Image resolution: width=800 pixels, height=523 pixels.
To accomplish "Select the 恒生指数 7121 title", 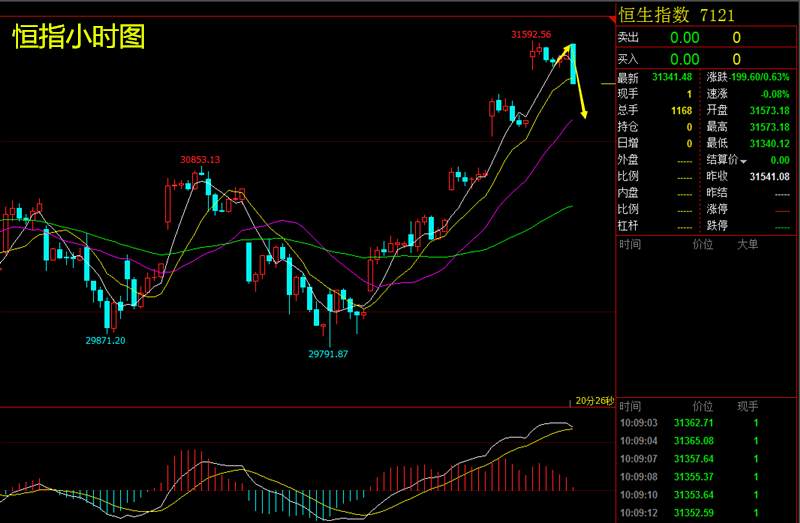I will (x=677, y=15).
